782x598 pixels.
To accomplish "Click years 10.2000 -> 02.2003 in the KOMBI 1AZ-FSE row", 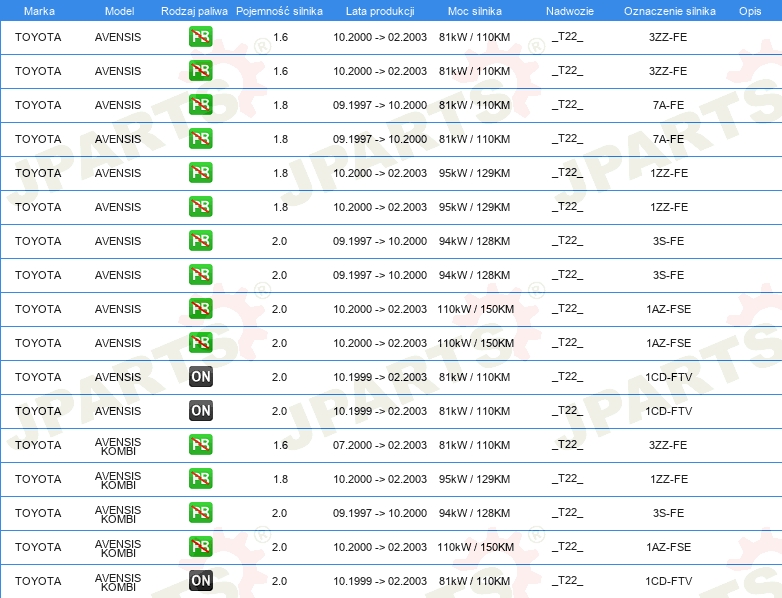I will (380, 547).
